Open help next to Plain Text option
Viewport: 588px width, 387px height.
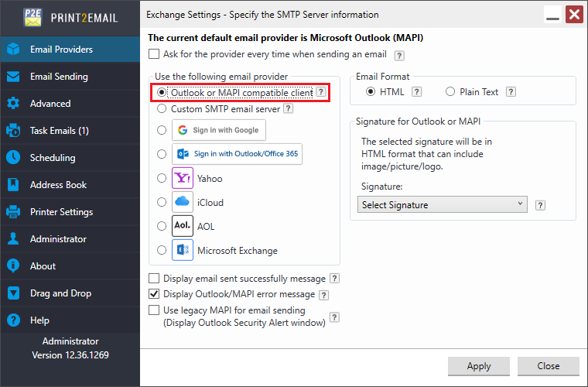(x=511, y=92)
